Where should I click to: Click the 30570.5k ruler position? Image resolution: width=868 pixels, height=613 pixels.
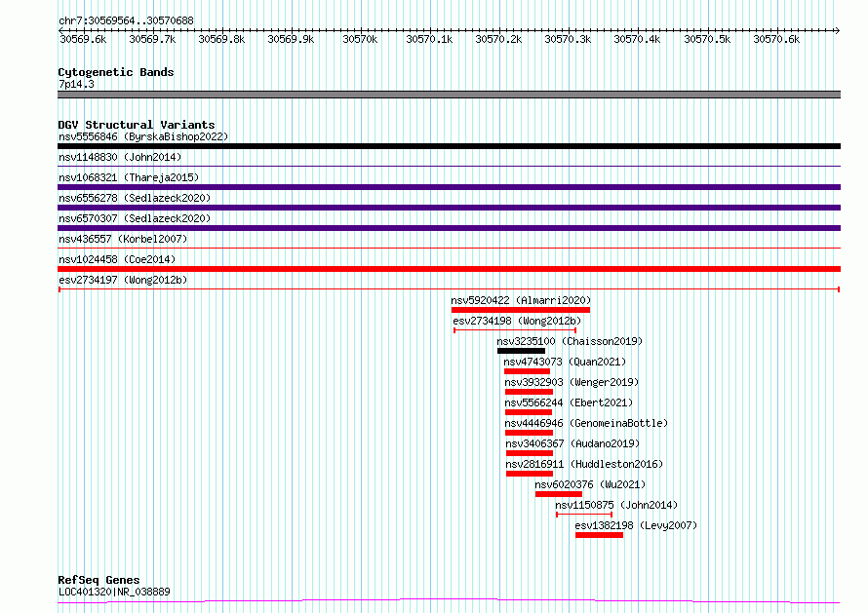point(707,39)
